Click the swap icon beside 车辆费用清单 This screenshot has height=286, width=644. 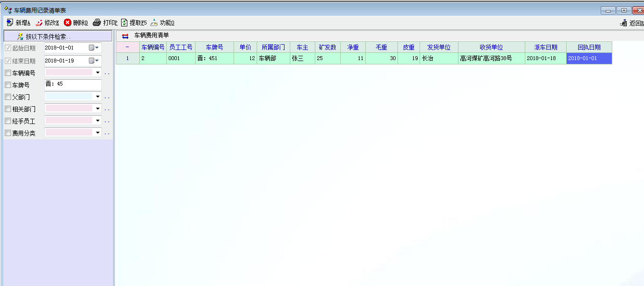coord(125,36)
